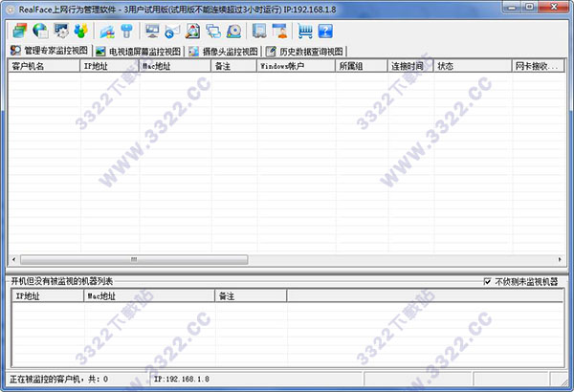Open help with the question mark icon
The width and height of the screenshot is (574, 392).
click(x=325, y=31)
